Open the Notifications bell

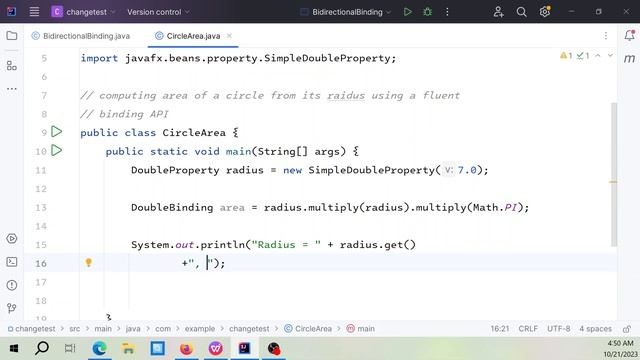(x=629, y=36)
